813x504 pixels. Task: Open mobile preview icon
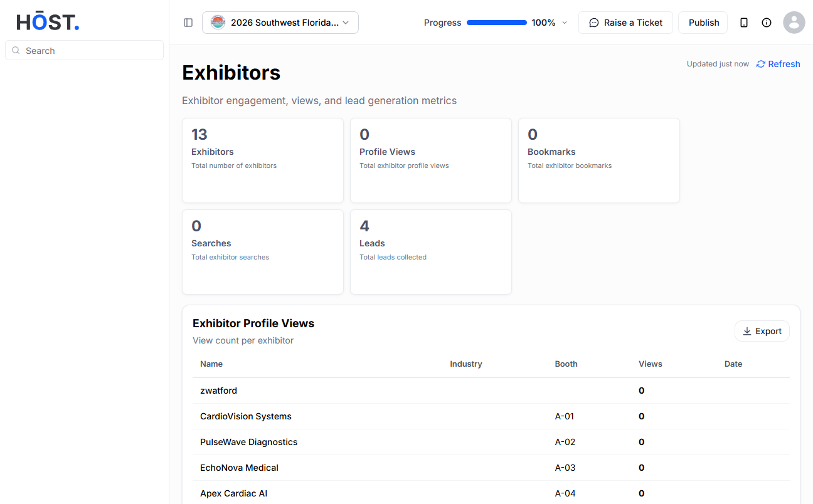pyautogui.click(x=744, y=23)
